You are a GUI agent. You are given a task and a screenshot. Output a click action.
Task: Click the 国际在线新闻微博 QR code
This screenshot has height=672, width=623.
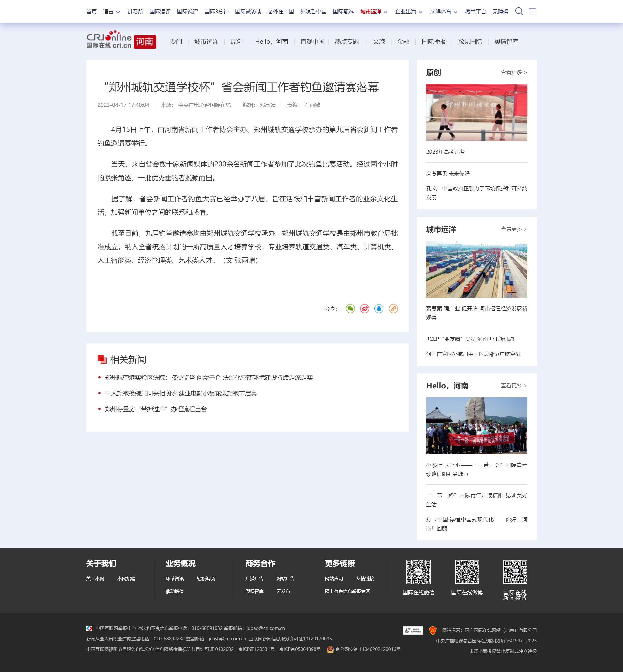pos(515,572)
